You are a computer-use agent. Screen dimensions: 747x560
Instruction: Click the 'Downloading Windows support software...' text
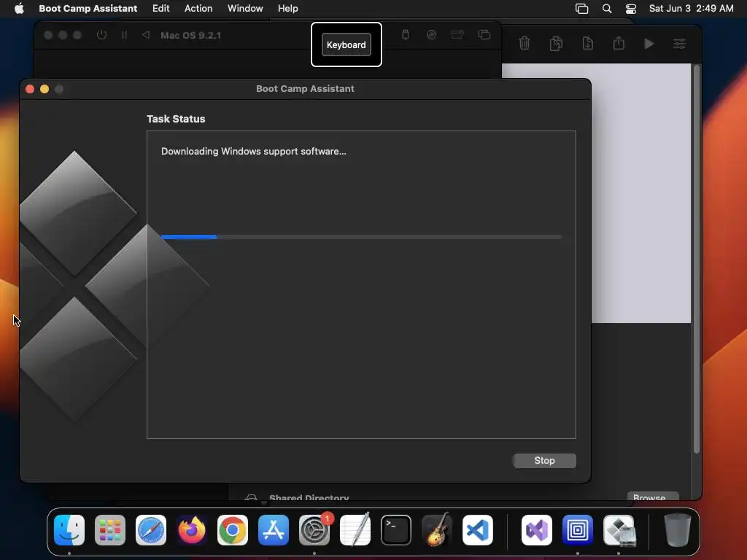pyautogui.click(x=253, y=152)
